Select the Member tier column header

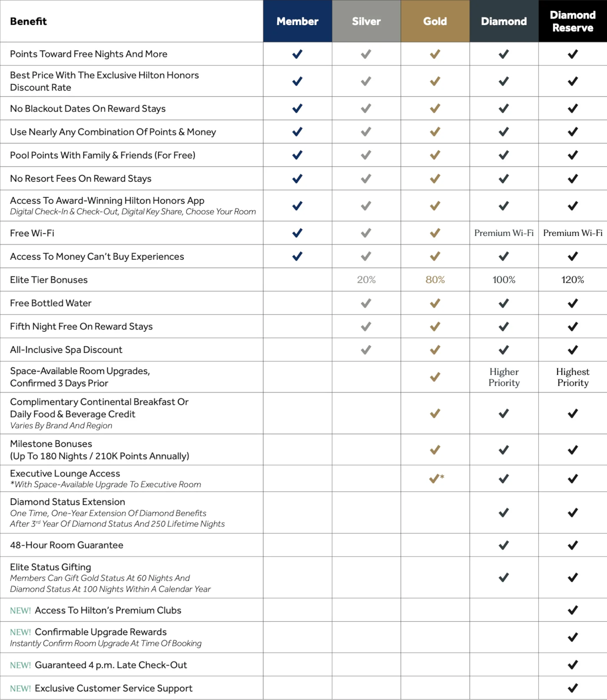coord(297,21)
